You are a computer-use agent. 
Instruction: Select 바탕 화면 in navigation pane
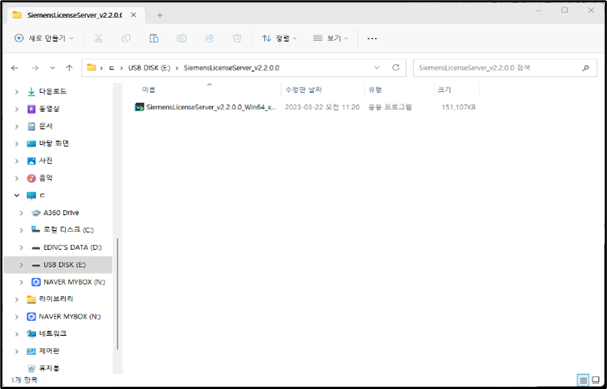pyautogui.click(x=54, y=144)
